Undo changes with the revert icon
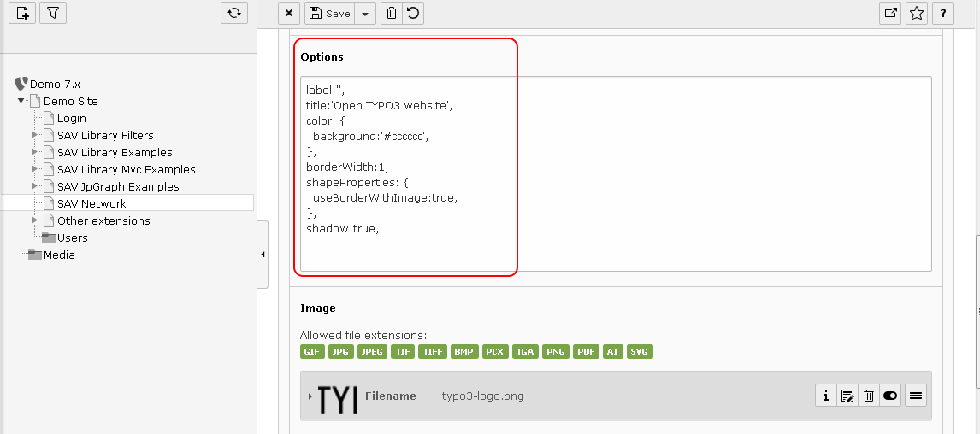 (413, 13)
